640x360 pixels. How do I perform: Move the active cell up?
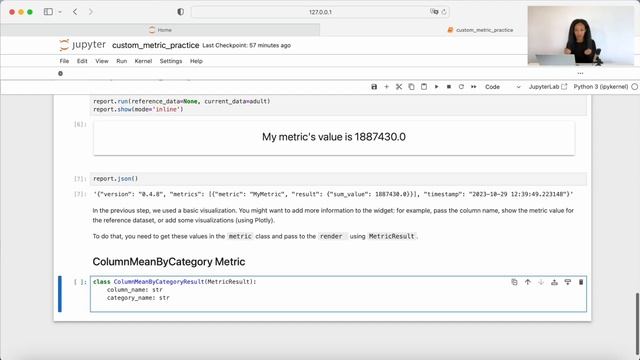(x=528, y=282)
